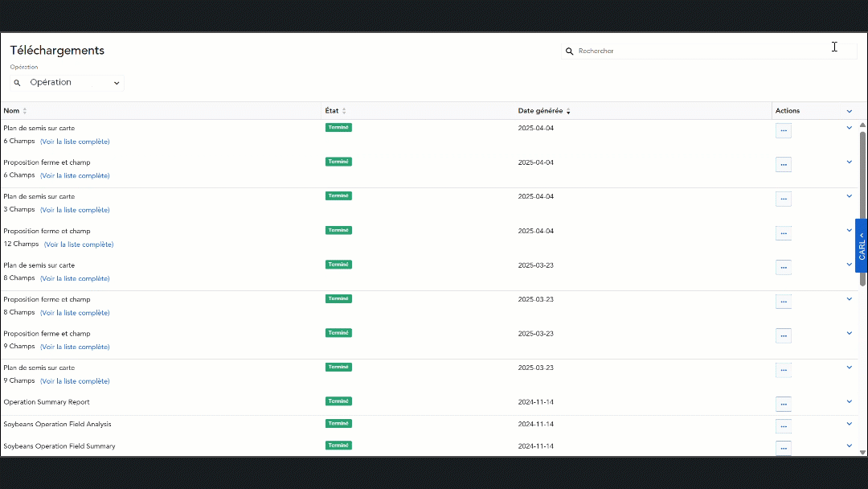The height and width of the screenshot is (489, 868).
Task: Open Voir la liste complète for second 6 Champs
Action: pyautogui.click(x=75, y=175)
